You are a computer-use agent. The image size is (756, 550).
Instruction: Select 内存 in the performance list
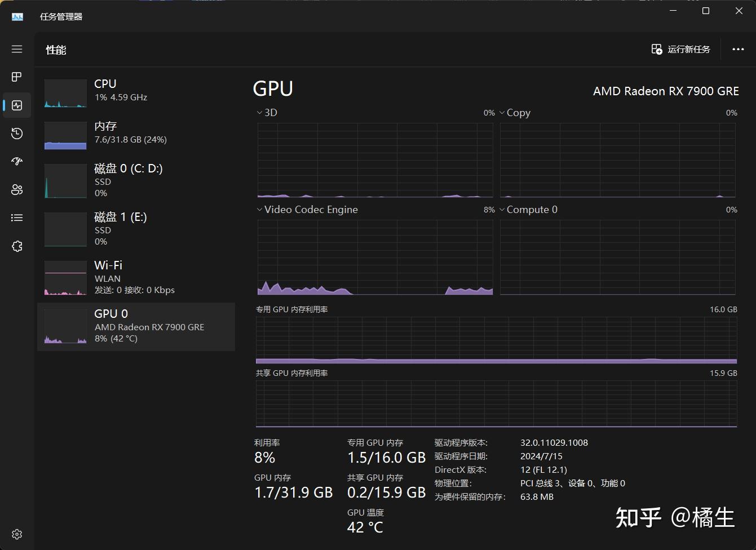(x=135, y=133)
